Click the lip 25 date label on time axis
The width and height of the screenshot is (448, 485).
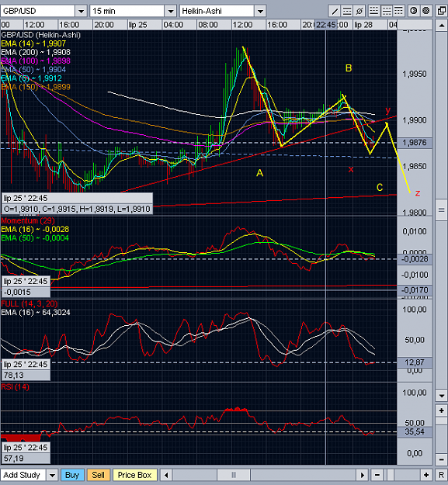click(x=137, y=25)
